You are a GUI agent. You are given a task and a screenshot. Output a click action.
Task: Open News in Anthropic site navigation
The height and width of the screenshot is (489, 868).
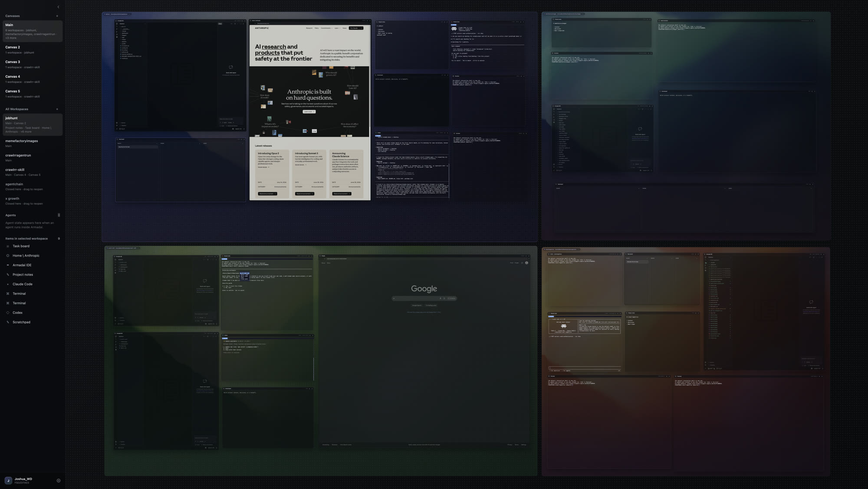(345, 28)
